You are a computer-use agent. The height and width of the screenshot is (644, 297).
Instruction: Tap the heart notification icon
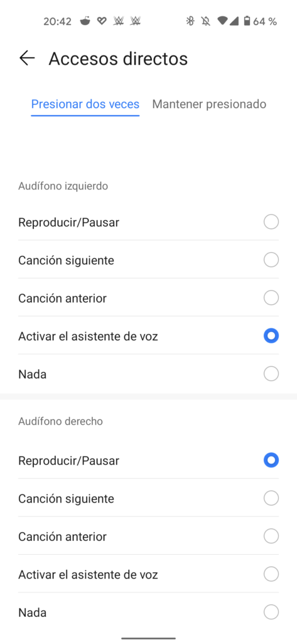(102, 21)
